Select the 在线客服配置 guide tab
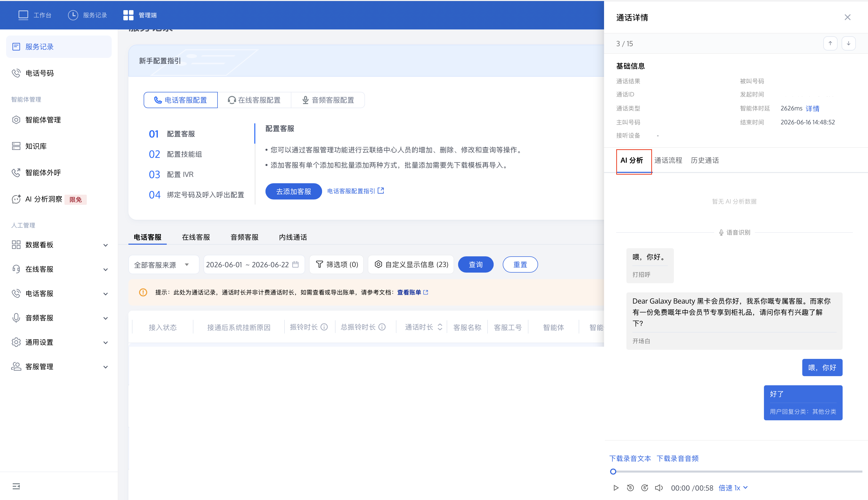This screenshot has width=868, height=500. point(254,100)
